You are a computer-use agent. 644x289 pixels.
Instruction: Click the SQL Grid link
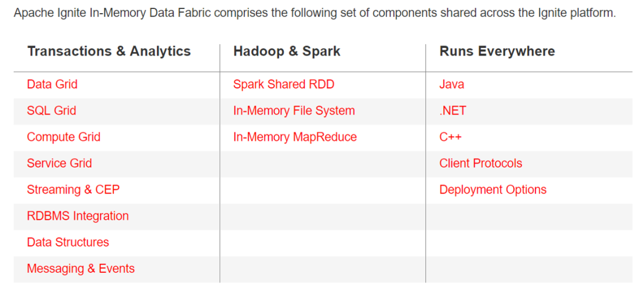pos(51,110)
